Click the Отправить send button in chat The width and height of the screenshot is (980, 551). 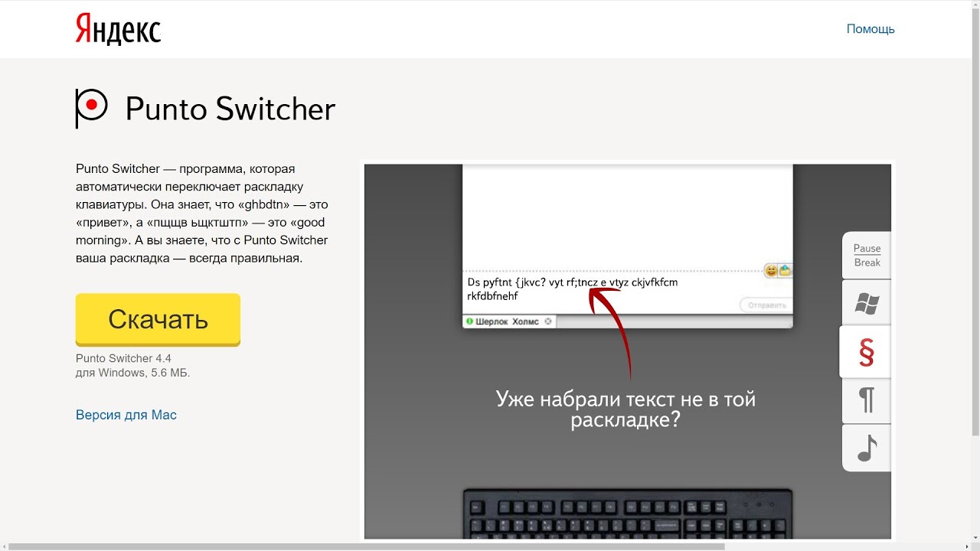[766, 305]
